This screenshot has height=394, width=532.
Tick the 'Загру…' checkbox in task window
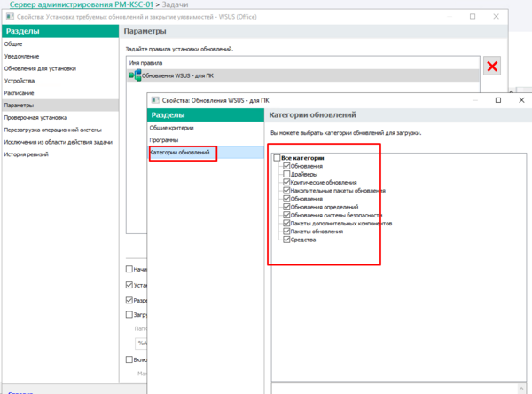129,314
